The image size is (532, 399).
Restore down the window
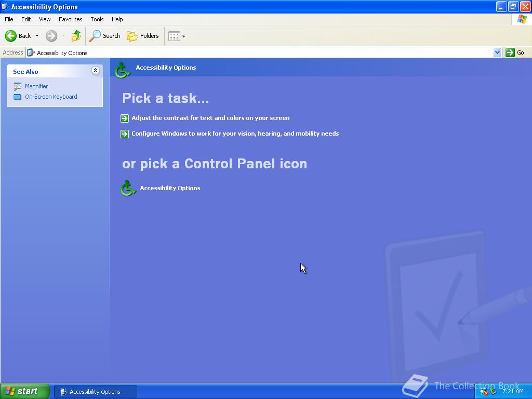click(x=513, y=6)
